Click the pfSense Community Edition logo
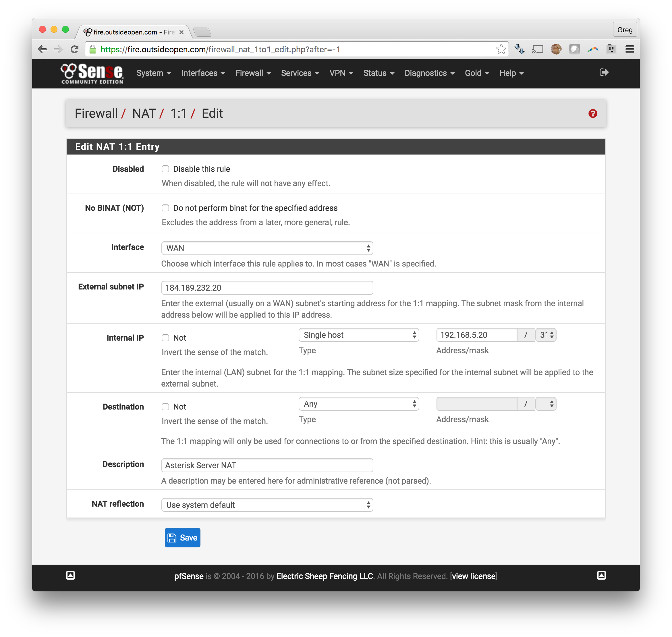 tap(92, 73)
